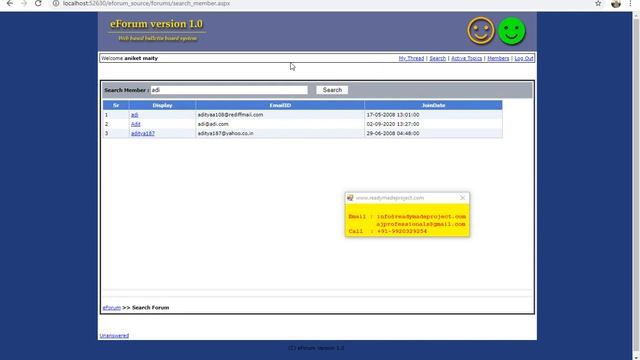Open member profile link 'adi'
Screen dimensions: 640x360
click(x=135, y=115)
